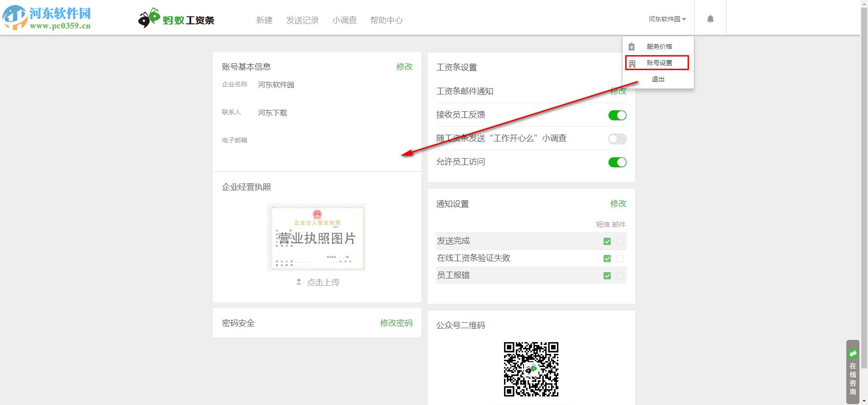Enable the 工作开心么 小调查 switch

pos(617,139)
